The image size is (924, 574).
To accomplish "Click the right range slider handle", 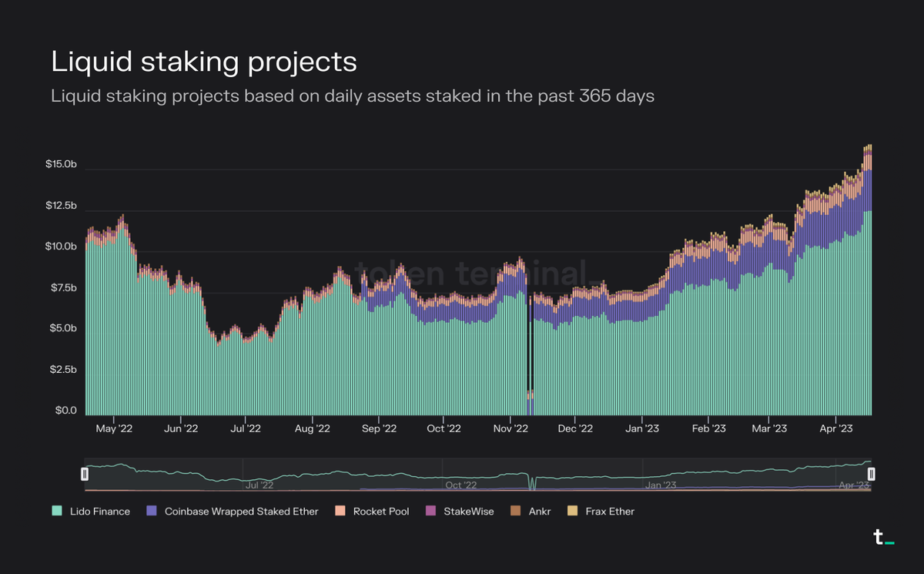I will click(871, 473).
